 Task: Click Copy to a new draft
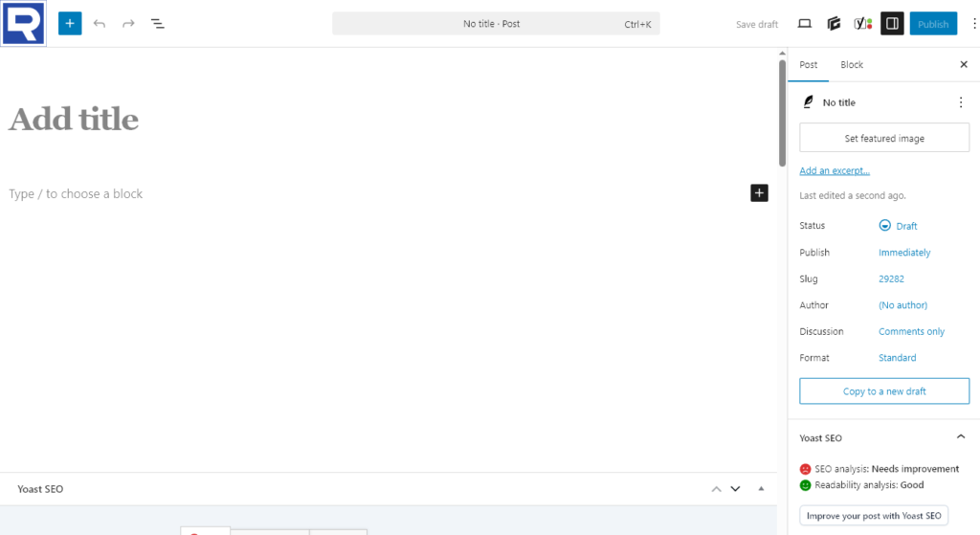pos(884,391)
